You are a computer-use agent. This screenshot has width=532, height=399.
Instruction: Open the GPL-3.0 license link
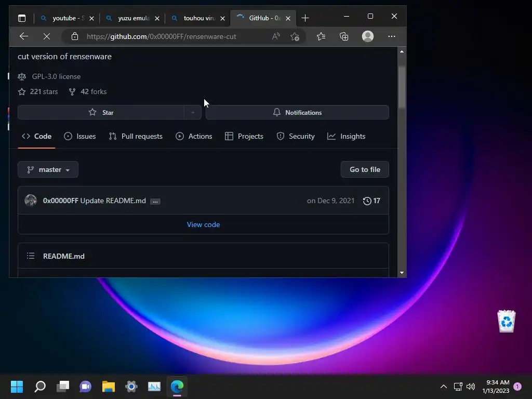(56, 76)
